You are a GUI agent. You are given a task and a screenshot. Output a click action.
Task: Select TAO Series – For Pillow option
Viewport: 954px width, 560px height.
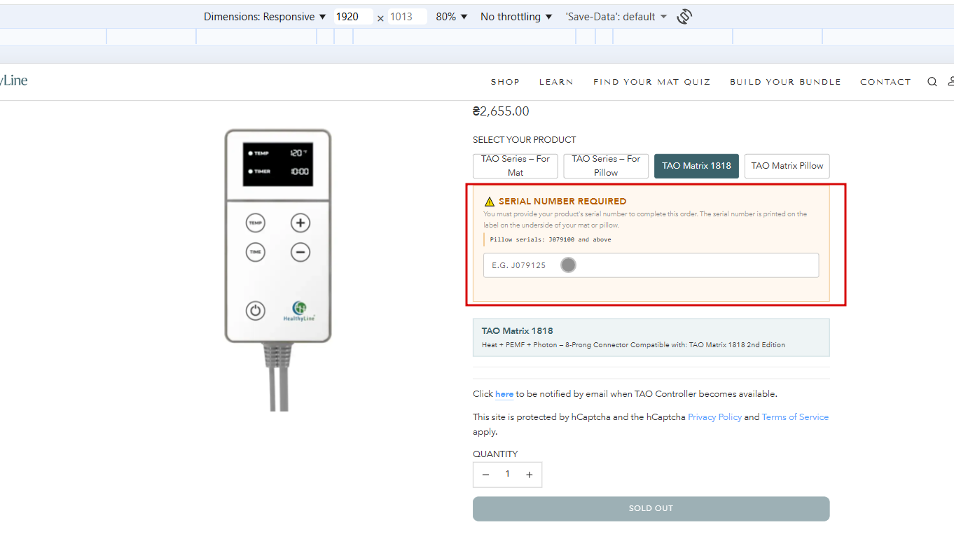[606, 166]
